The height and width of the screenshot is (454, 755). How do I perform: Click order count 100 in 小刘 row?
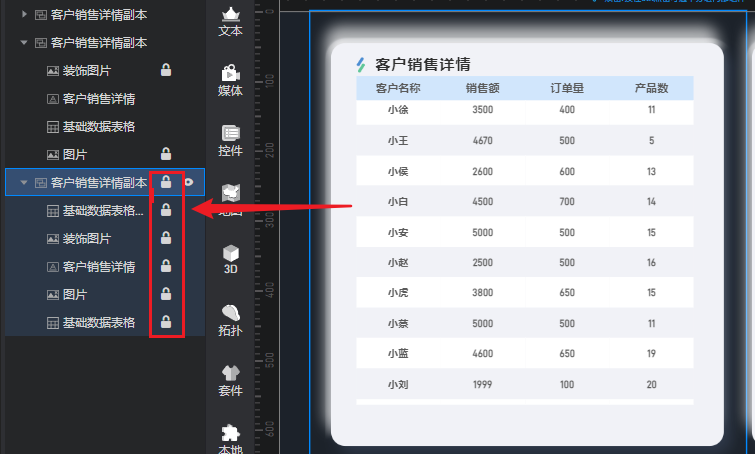click(567, 385)
